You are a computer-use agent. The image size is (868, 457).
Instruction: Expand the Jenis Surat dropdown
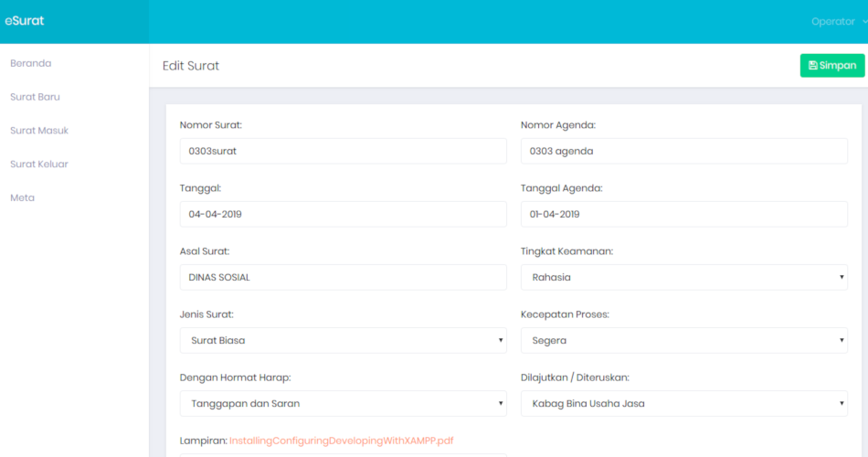click(343, 340)
